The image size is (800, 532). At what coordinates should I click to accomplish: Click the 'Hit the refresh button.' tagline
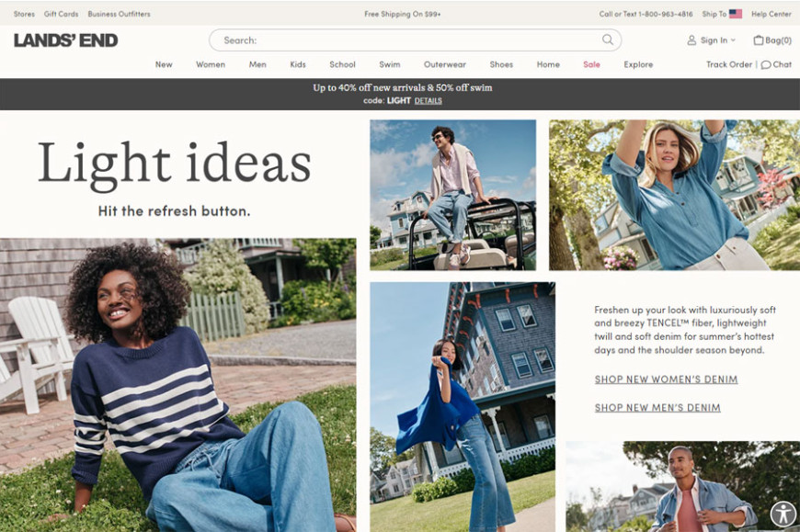(175, 211)
